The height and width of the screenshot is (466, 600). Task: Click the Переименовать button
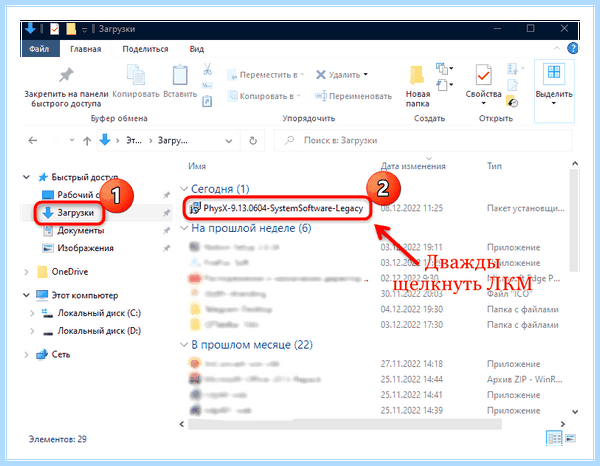354,96
